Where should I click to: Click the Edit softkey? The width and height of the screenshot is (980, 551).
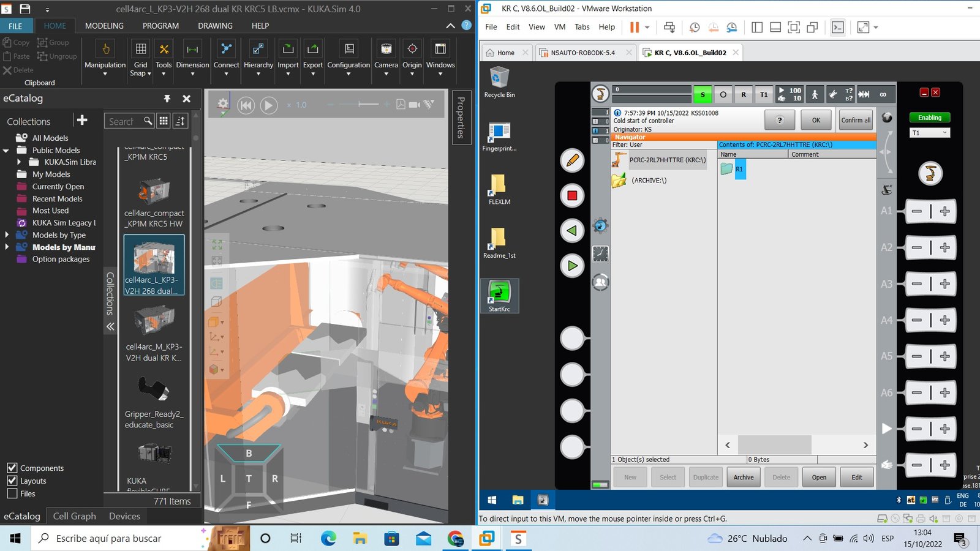[x=857, y=478]
